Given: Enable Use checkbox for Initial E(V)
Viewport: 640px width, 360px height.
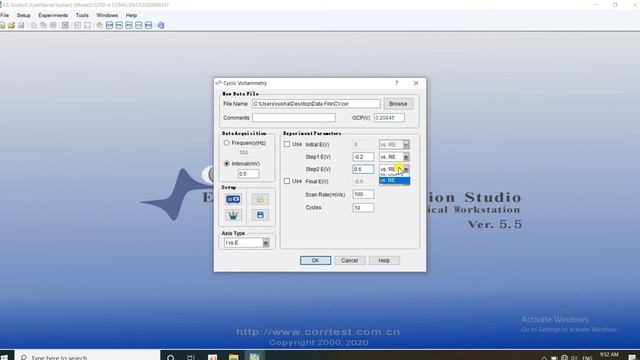Looking at the screenshot, I should point(287,144).
